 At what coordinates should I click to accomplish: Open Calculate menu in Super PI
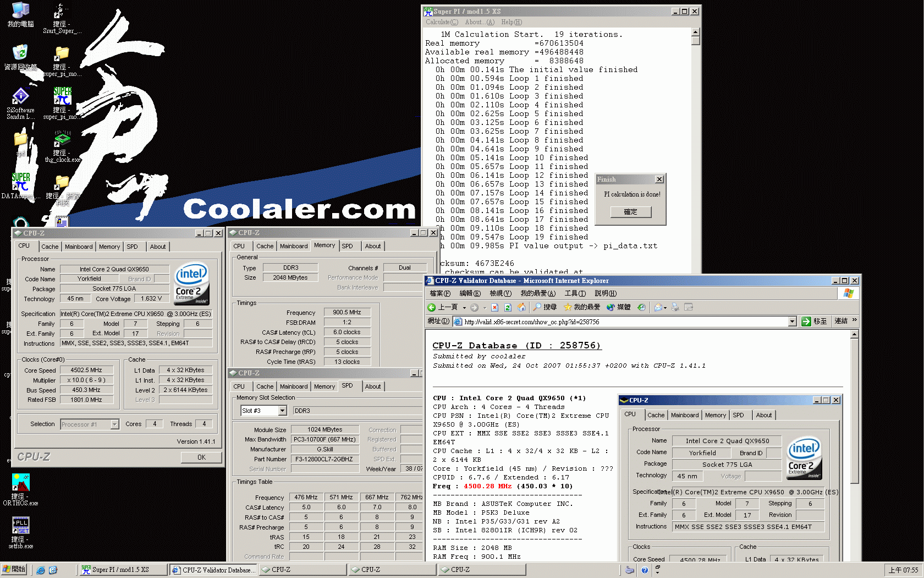click(441, 22)
